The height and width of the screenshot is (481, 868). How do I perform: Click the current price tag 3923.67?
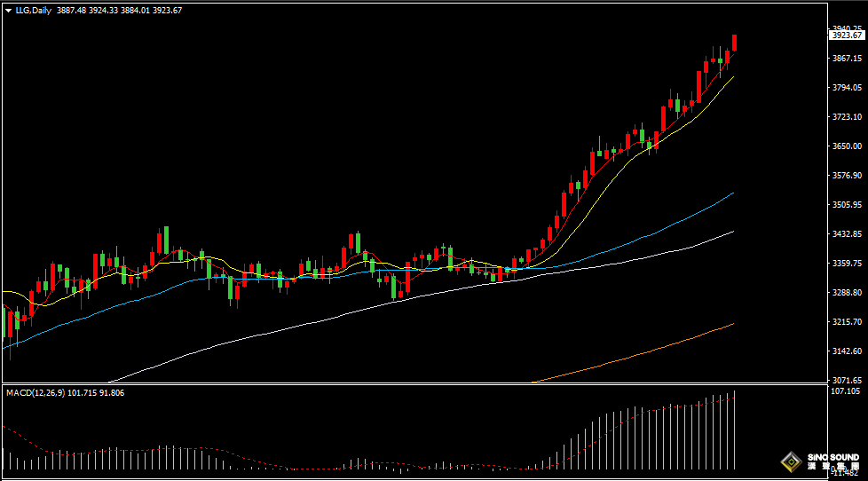(846, 35)
